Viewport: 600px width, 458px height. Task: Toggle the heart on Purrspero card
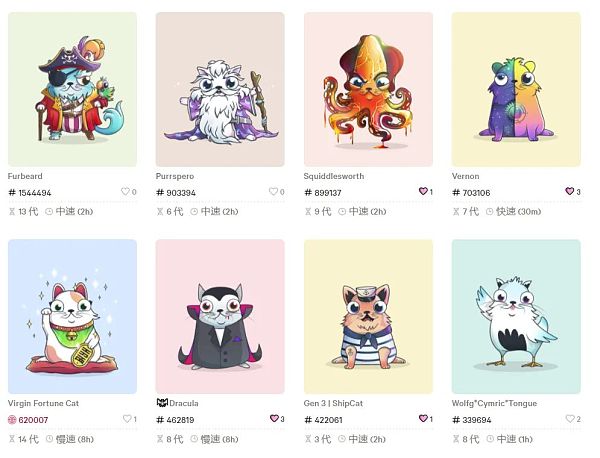(x=273, y=191)
